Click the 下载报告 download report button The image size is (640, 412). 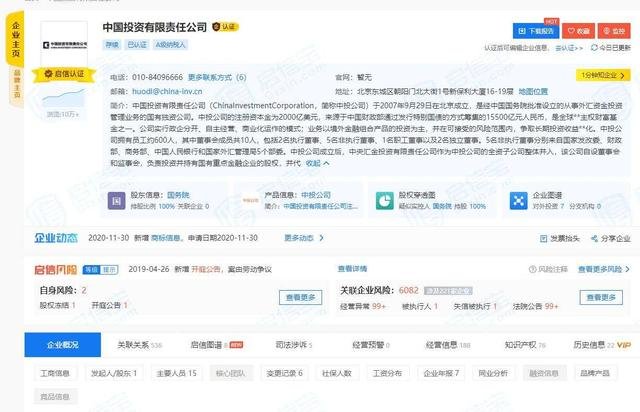[536, 31]
